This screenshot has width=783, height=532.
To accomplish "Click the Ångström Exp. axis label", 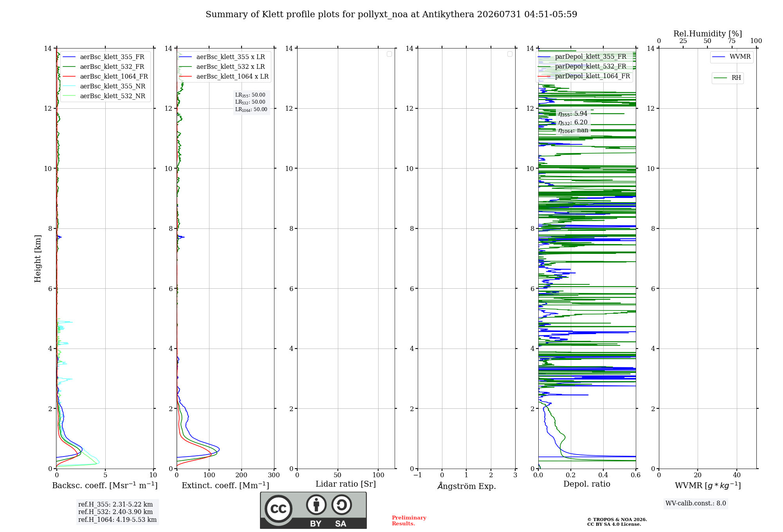I will click(467, 486).
